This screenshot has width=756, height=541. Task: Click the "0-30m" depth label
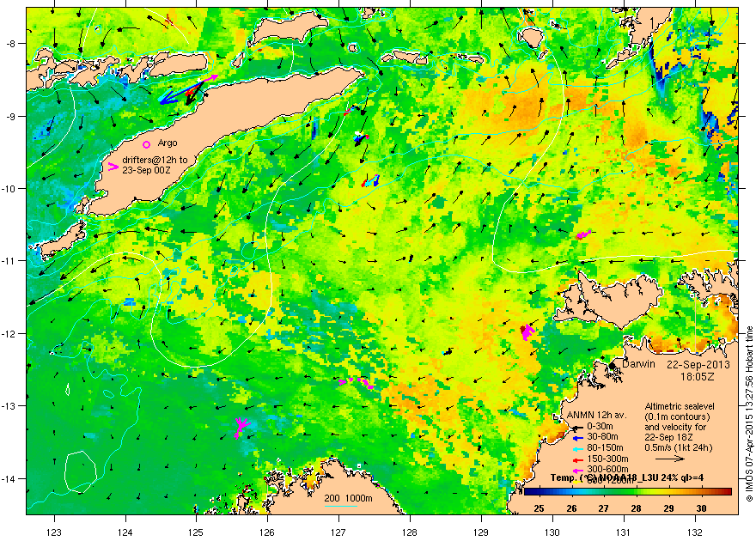(x=600, y=426)
